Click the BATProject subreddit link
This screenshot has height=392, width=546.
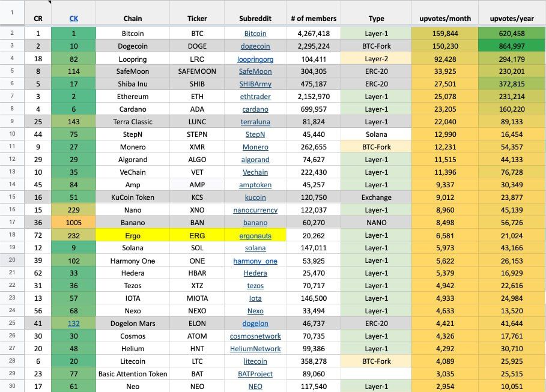255,374
